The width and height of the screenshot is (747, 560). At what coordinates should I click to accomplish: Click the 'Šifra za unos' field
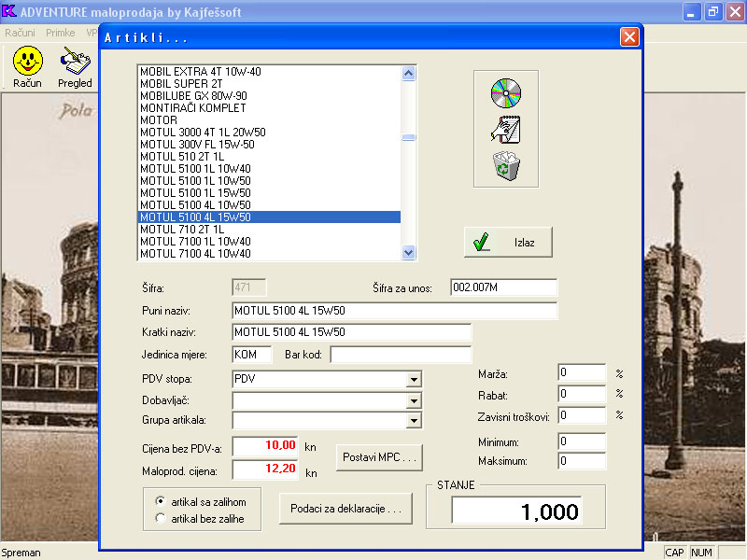click(x=503, y=287)
